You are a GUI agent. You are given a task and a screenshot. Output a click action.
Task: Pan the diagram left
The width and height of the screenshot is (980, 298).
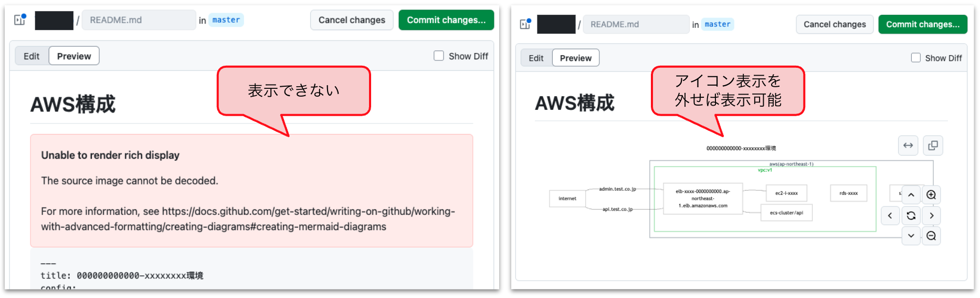tap(890, 215)
